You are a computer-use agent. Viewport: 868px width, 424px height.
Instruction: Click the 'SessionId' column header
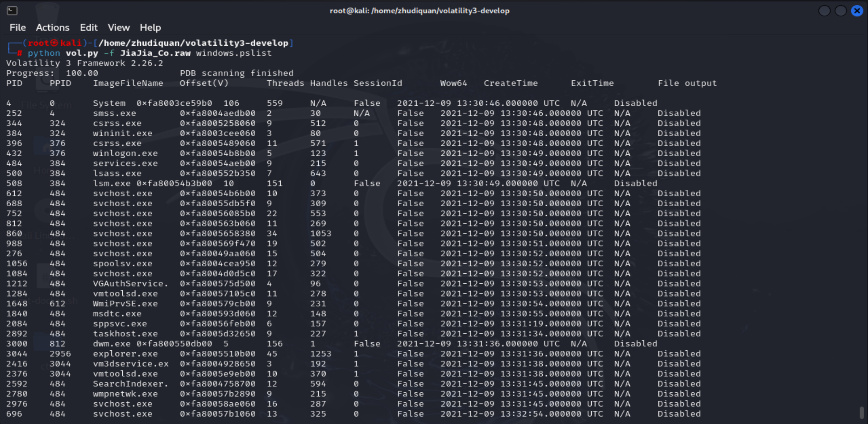(378, 83)
